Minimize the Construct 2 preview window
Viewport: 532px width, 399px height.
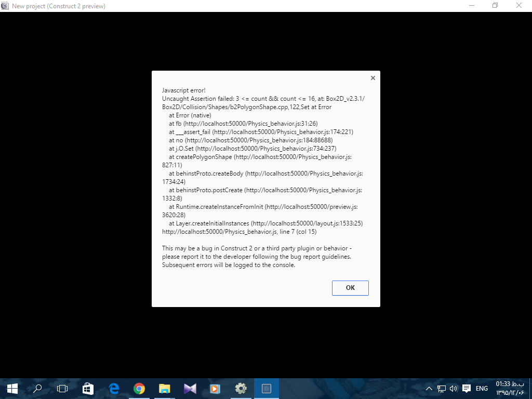(x=472, y=6)
